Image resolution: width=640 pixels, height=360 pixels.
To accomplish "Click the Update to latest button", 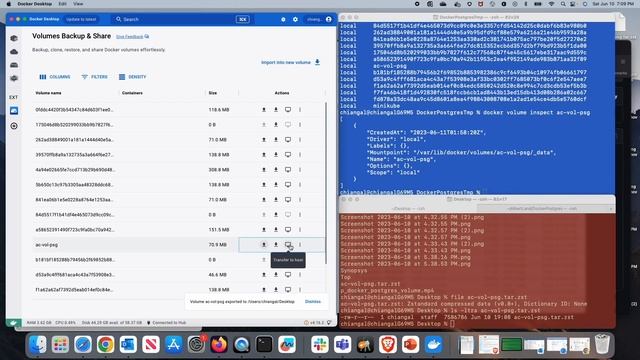I will coord(81,19).
